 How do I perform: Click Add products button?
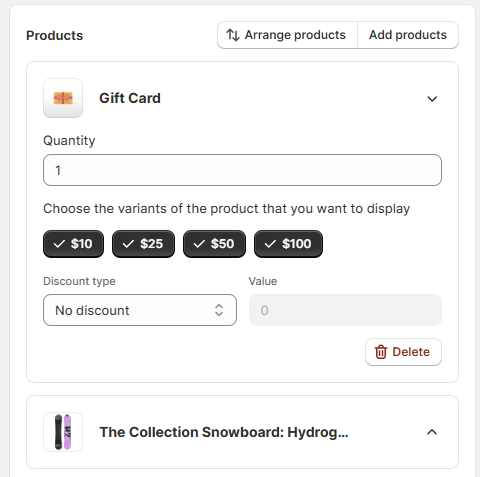point(408,35)
